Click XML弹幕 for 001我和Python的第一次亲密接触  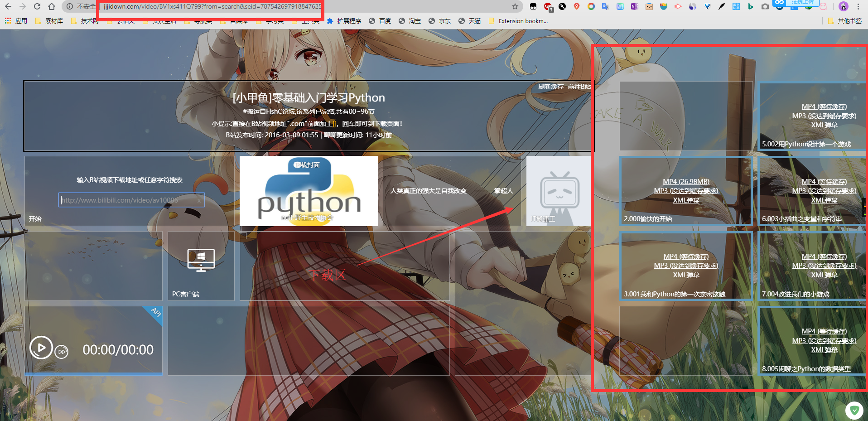(x=686, y=275)
